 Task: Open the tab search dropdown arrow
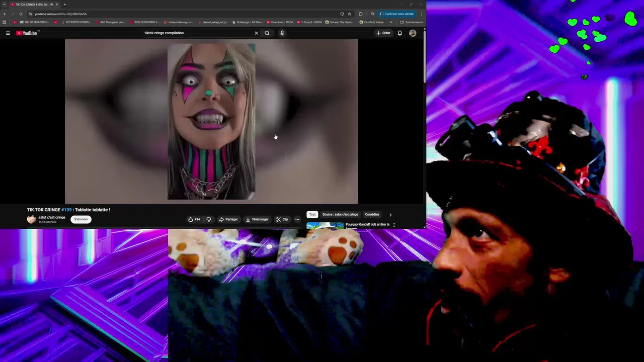(x=4, y=5)
